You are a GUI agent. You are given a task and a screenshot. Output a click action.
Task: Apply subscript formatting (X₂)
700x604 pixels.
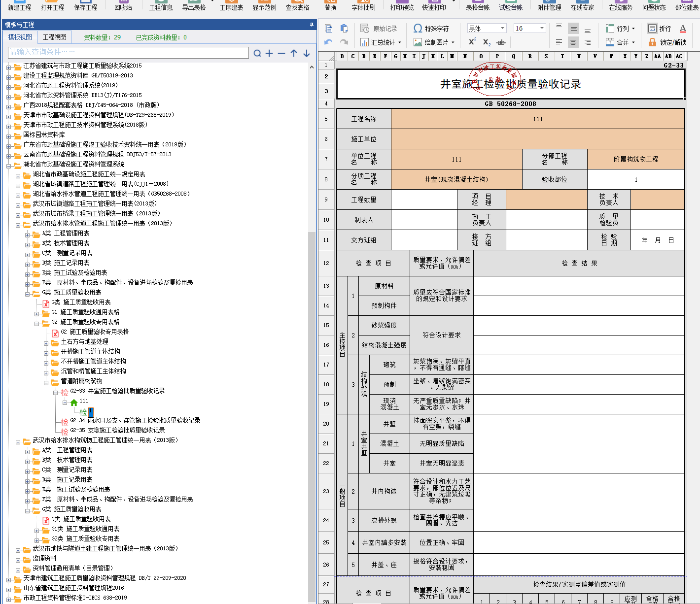487,42
